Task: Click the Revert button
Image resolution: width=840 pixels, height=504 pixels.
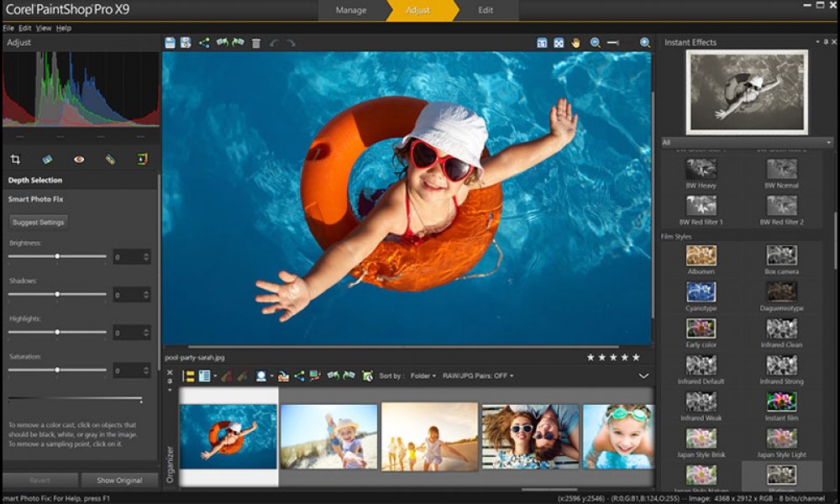Action: (x=39, y=480)
